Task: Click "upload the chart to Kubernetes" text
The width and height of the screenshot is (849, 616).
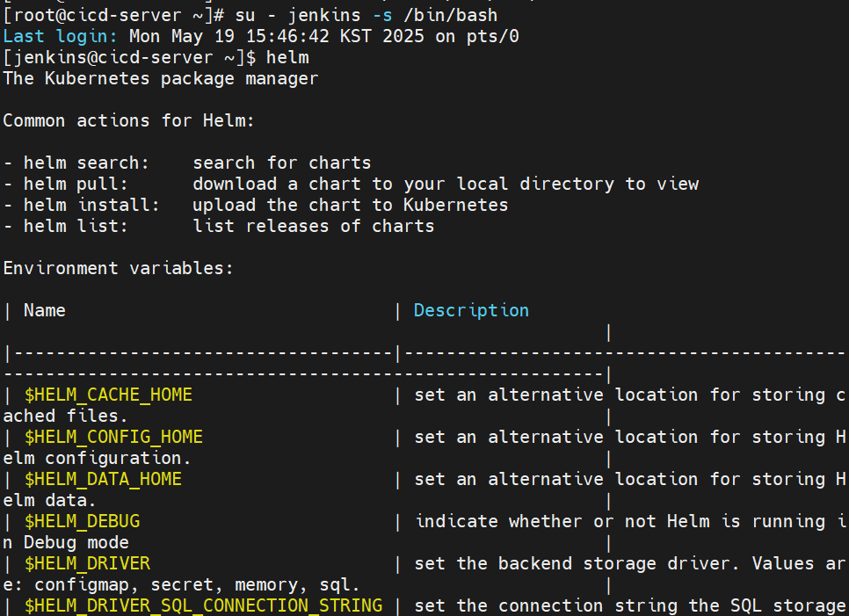Action: [x=351, y=205]
